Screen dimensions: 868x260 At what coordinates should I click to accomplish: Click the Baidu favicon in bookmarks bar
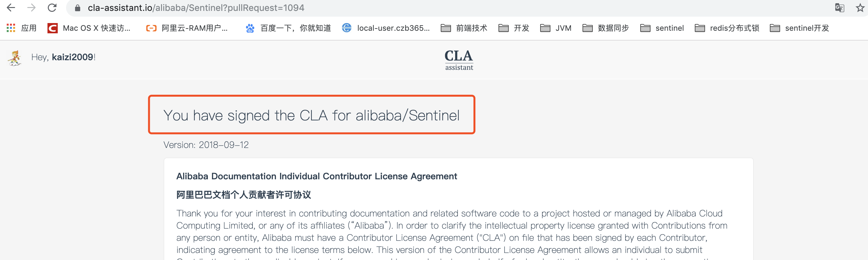pos(250,28)
